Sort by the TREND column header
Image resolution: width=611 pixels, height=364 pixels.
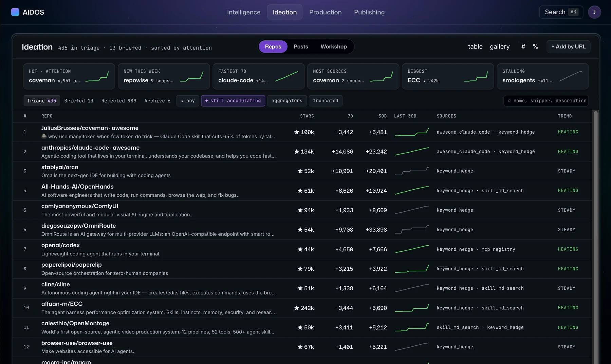point(565,116)
